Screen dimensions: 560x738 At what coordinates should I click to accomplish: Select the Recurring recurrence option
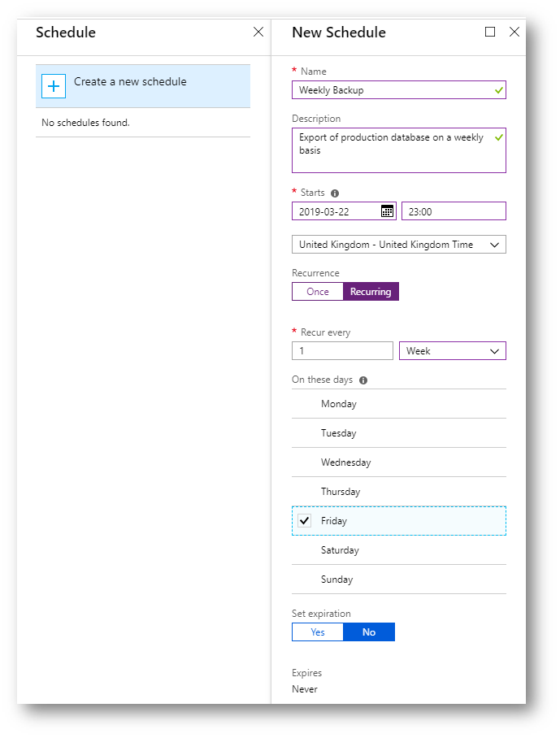tap(371, 291)
